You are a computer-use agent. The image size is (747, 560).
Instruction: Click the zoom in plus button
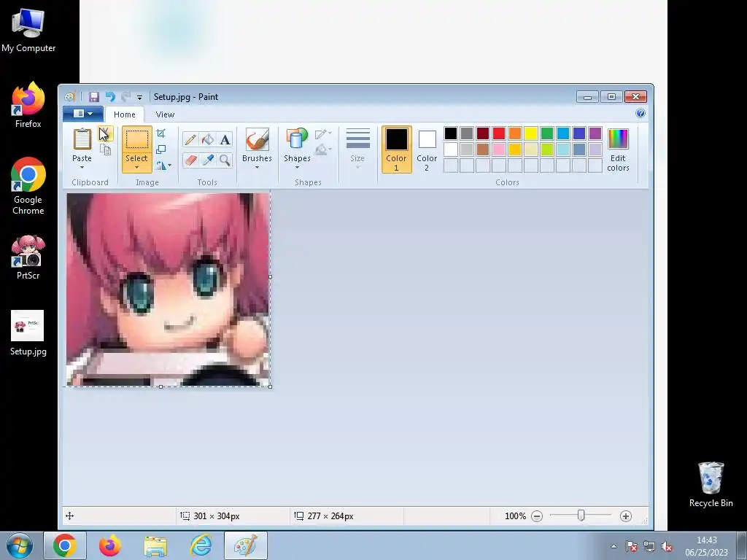pos(626,516)
